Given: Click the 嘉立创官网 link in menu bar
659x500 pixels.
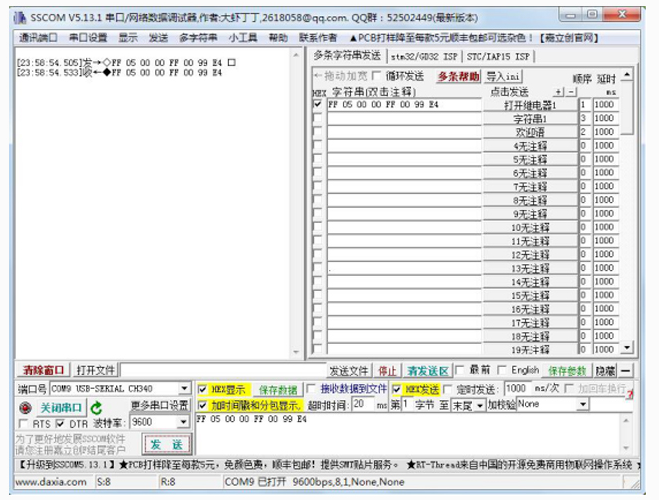Looking at the screenshot, I should coord(569,38).
